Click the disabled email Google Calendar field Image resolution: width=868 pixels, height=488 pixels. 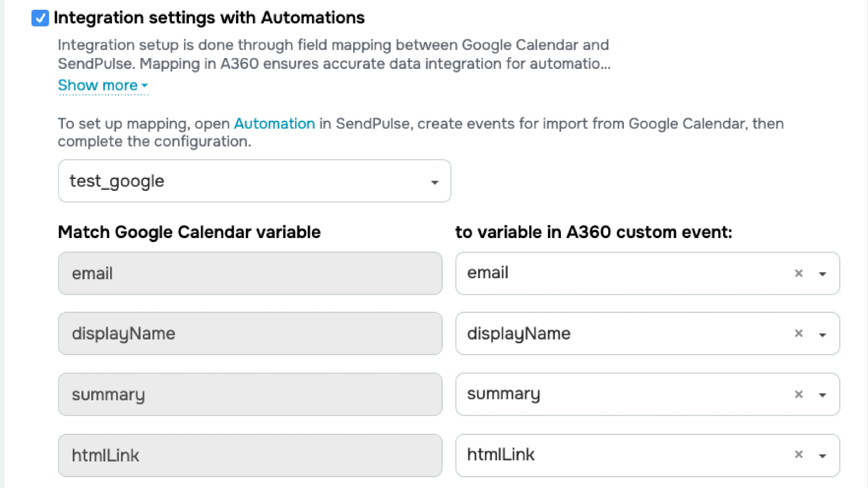click(250, 273)
